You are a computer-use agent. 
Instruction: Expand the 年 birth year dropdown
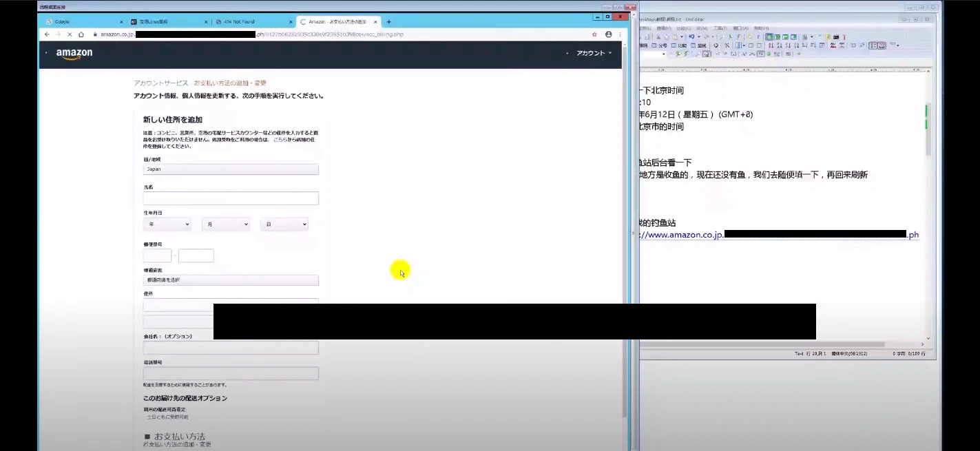coord(167,224)
